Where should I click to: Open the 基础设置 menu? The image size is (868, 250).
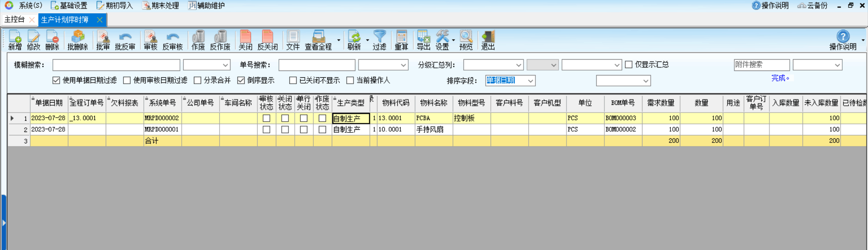coord(69,5)
